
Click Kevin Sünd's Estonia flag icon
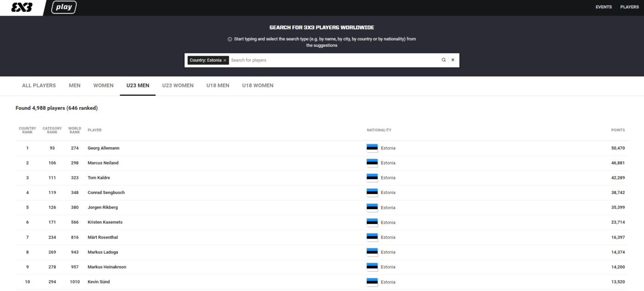click(x=372, y=282)
